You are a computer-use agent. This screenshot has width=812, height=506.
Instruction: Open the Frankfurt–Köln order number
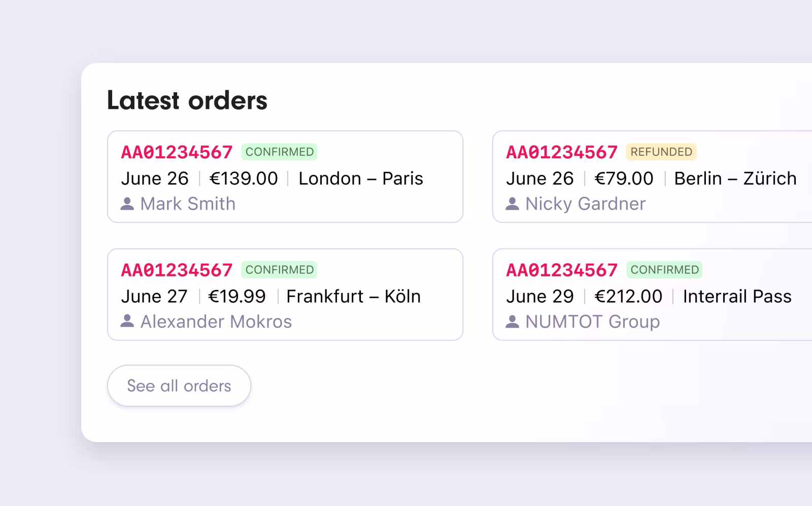(177, 270)
